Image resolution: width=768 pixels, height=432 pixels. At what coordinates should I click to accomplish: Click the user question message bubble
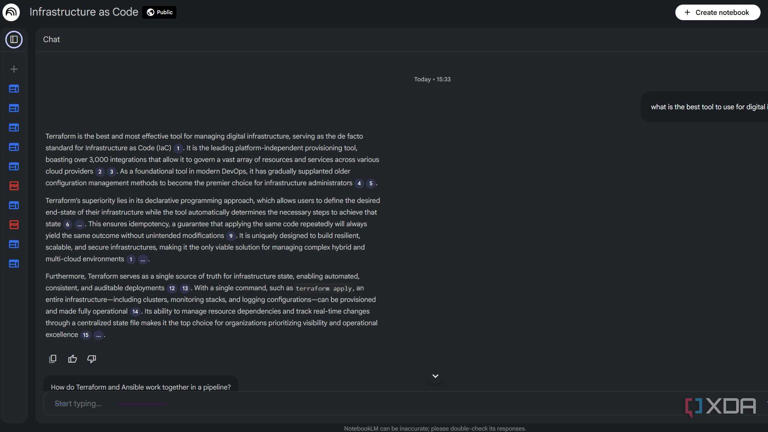705,107
